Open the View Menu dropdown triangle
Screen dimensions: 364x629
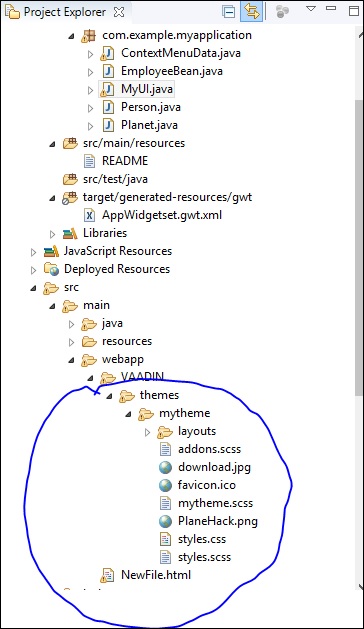click(x=311, y=8)
